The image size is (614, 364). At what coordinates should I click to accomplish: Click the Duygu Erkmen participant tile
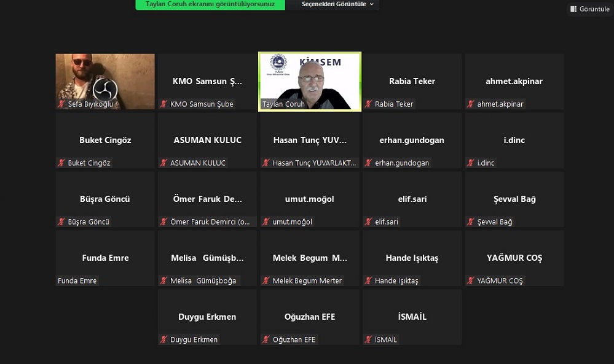pos(207,317)
